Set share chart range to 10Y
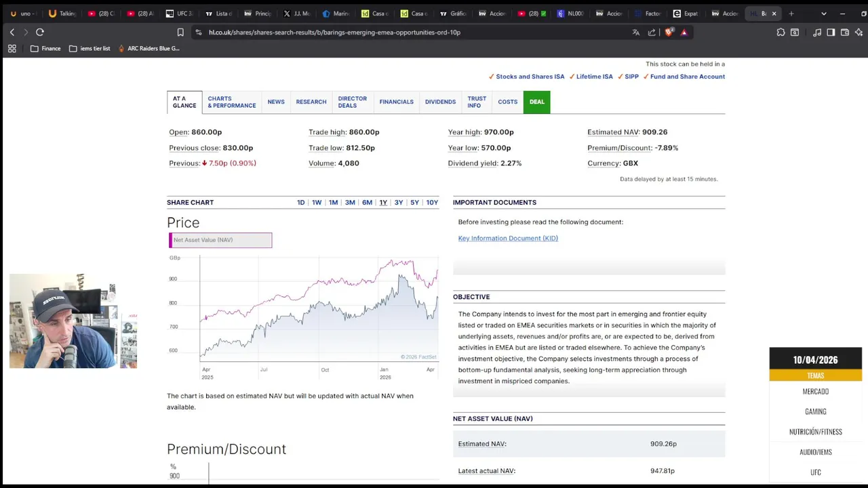This screenshot has height=488, width=868. click(432, 203)
